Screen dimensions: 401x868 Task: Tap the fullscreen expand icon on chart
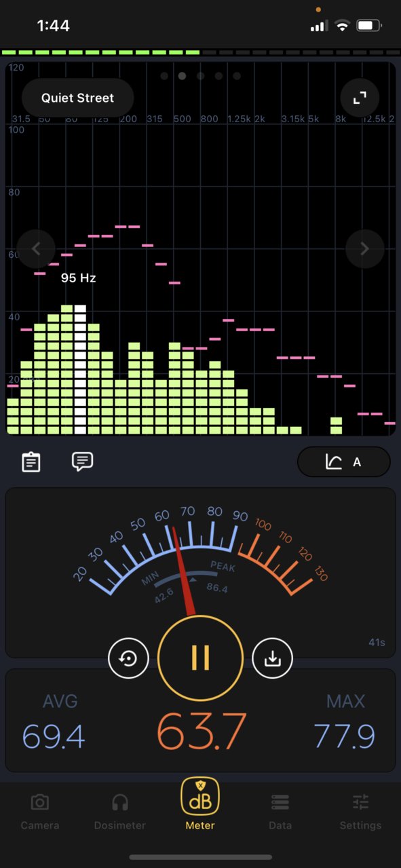pos(358,98)
